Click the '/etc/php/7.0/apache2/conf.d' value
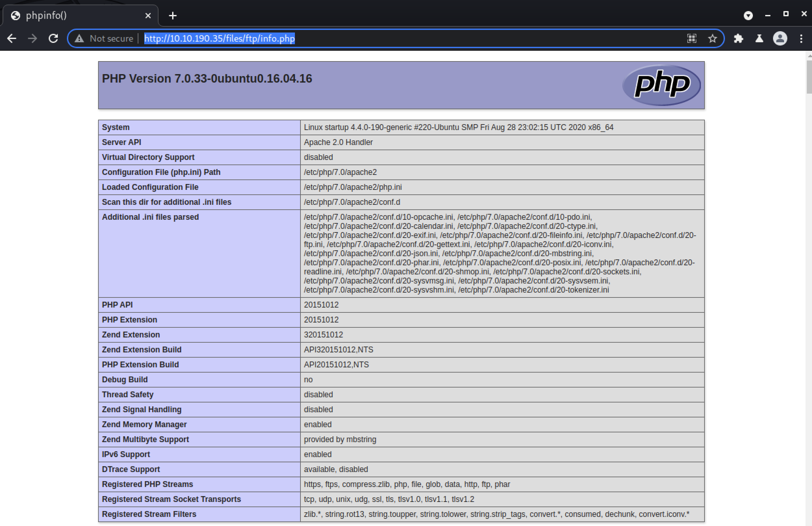 click(x=352, y=203)
